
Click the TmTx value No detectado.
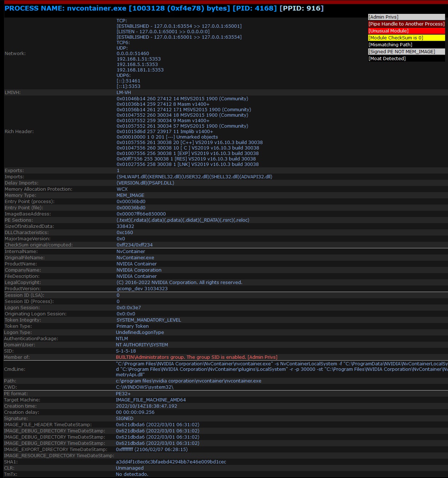click(x=132, y=474)
